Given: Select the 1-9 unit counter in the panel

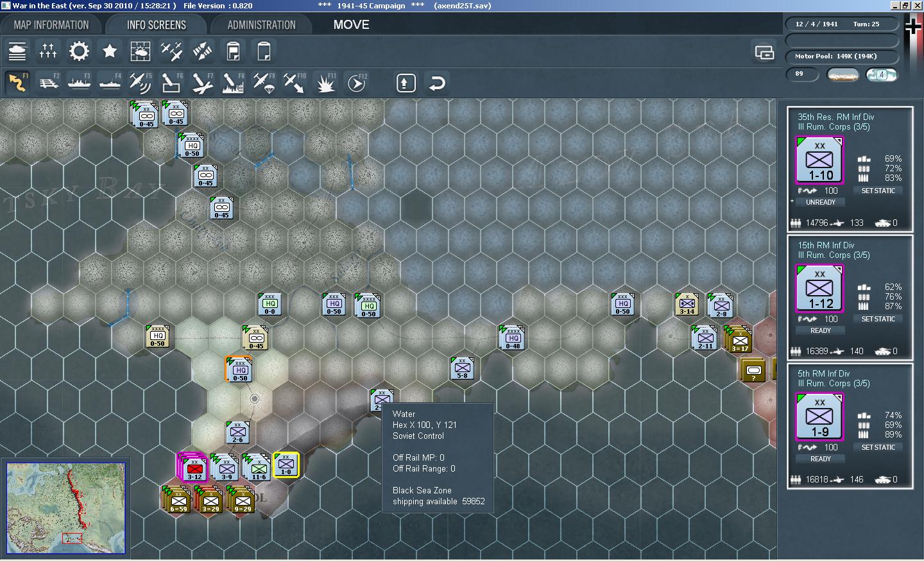Looking at the screenshot, I should [819, 417].
